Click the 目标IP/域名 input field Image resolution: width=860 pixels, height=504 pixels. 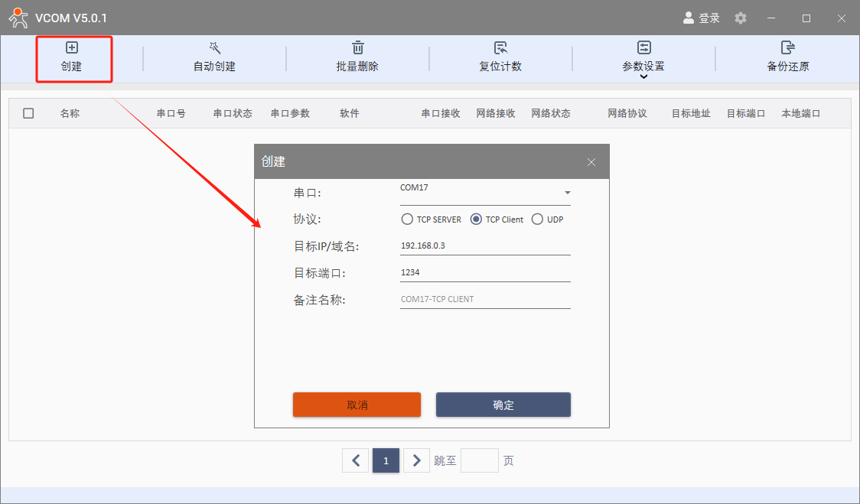click(x=485, y=246)
